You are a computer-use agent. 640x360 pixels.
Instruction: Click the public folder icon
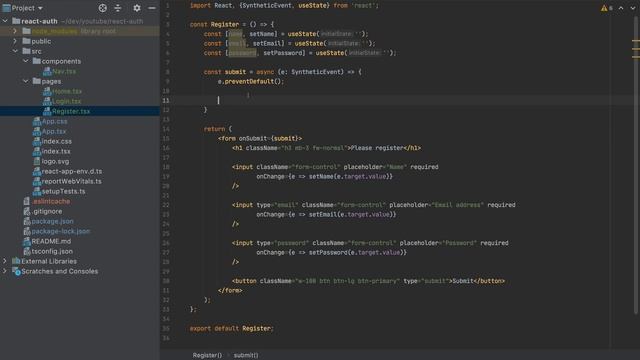(x=27, y=41)
